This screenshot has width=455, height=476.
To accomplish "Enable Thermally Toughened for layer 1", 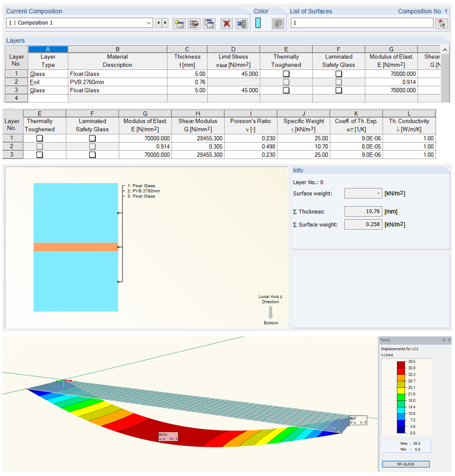I will click(x=286, y=74).
